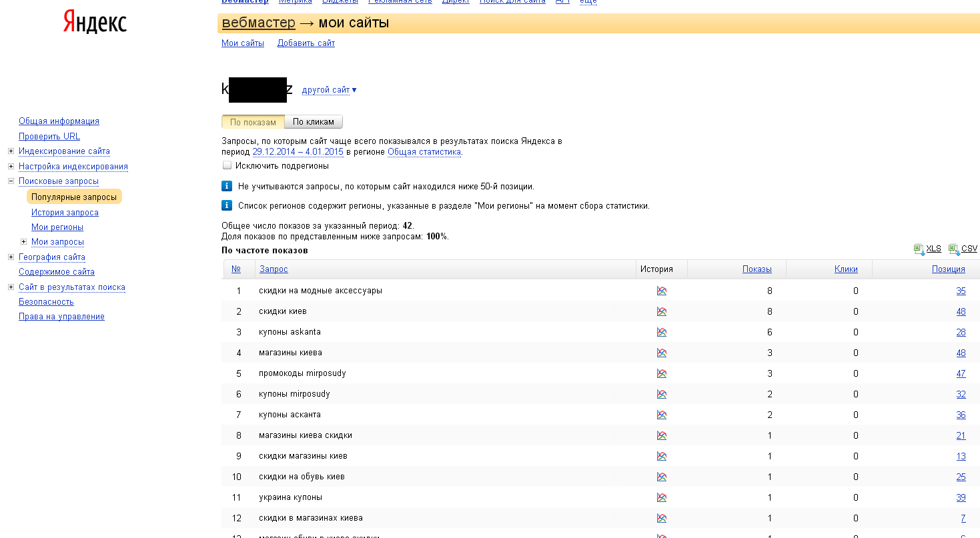This screenshot has width=980, height=538.
Task: Click the Яндекс logo
Action: point(95,23)
